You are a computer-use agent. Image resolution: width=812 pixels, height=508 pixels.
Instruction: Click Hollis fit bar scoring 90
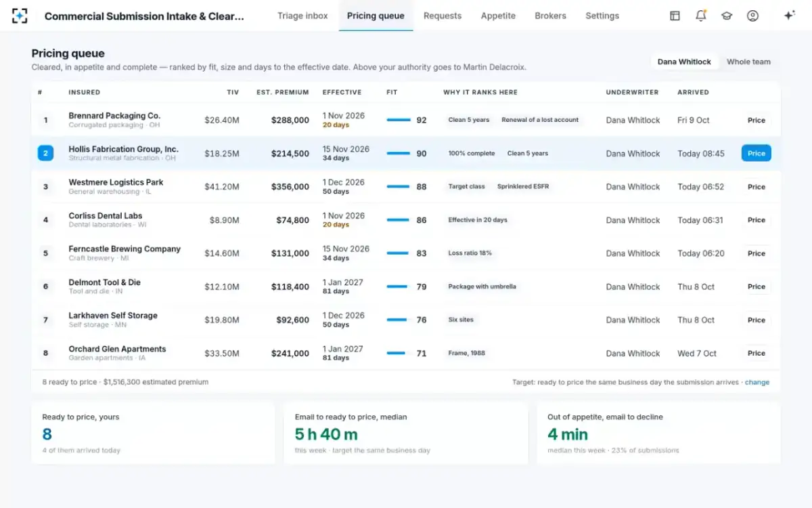(399, 153)
